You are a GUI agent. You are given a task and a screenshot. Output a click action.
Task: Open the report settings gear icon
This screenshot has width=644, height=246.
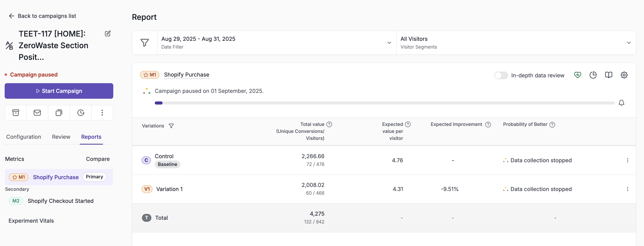(x=624, y=75)
